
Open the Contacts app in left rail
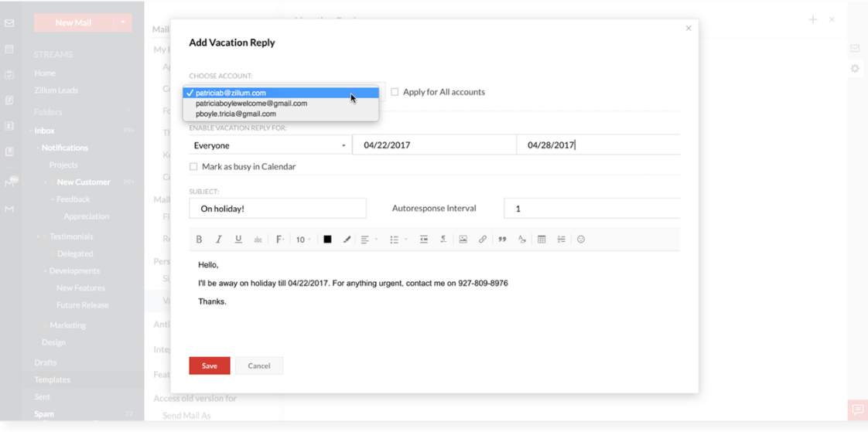tap(9, 125)
